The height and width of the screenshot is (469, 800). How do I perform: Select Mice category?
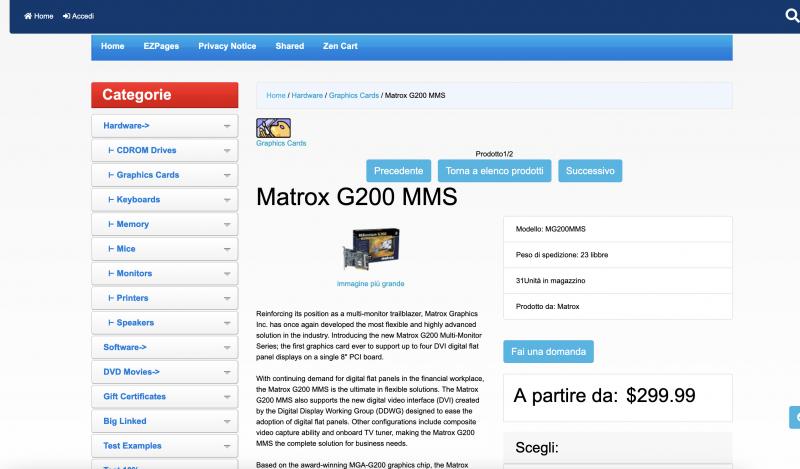coord(122,249)
